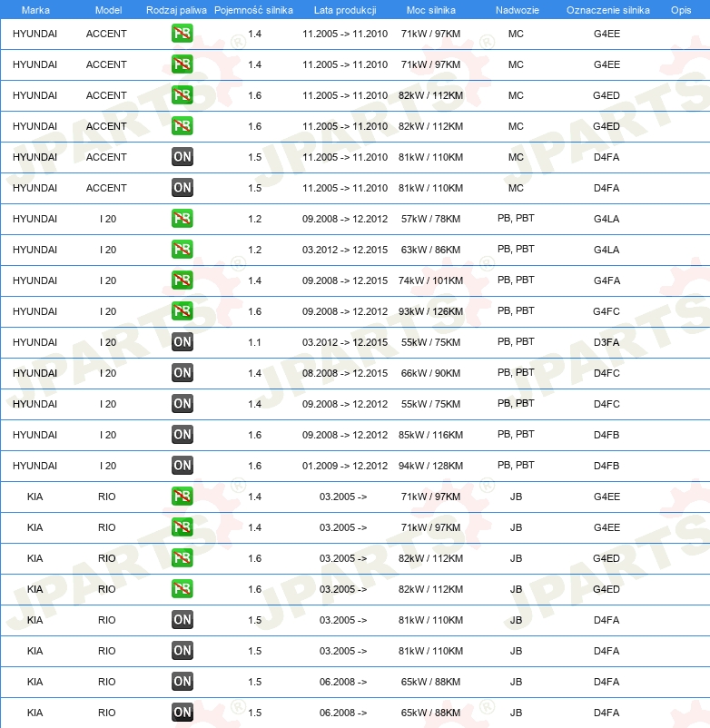
Task: Select I 20 model cell in G4FA row
Action: [108, 280]
